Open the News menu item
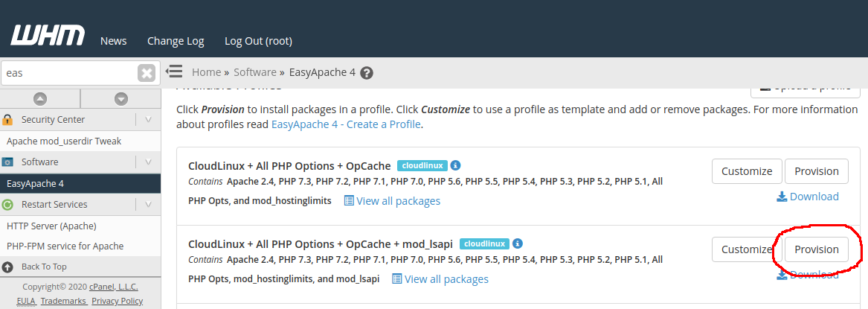Image resolution: width=868 pixels, height=309 pixels. 114,41
